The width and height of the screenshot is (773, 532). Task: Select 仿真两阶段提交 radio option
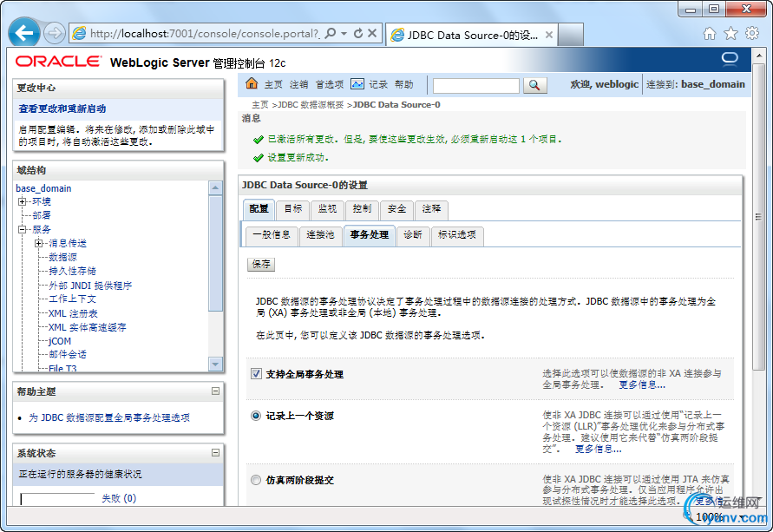(x=256, y=480)
